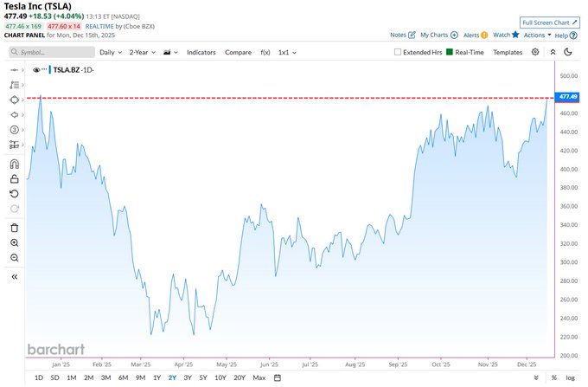This screenshot has height=387, width=588.
Task: Open Alerts
Action: (x=475, y=35)
